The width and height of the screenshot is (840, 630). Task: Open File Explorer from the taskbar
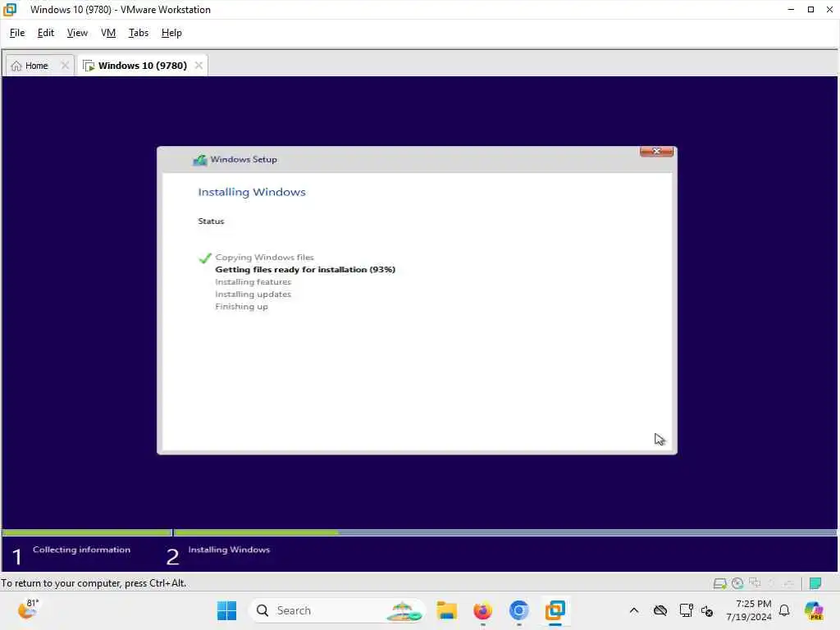tap(446, 610)
